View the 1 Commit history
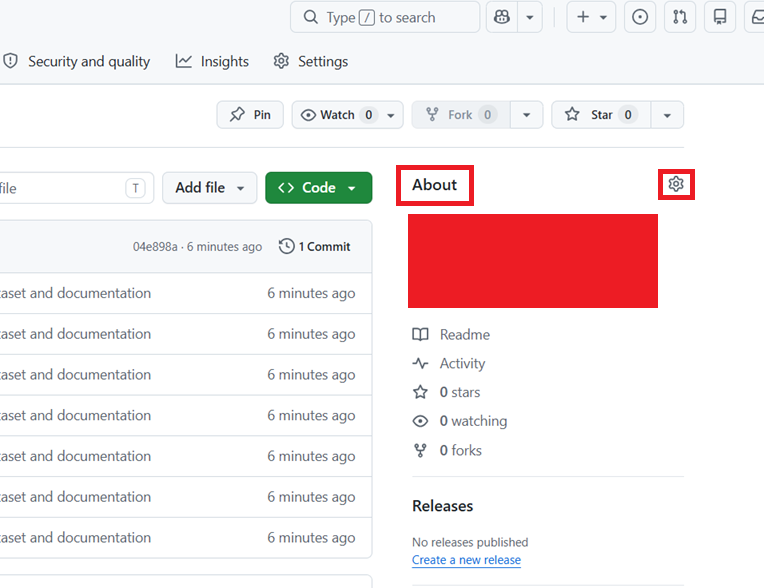 (314, 247)
